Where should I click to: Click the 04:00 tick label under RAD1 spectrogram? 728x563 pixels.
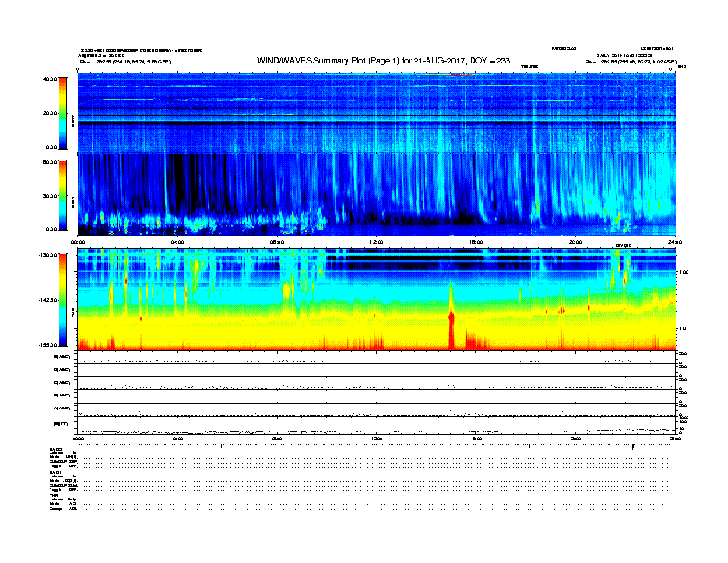click(177, 242)
